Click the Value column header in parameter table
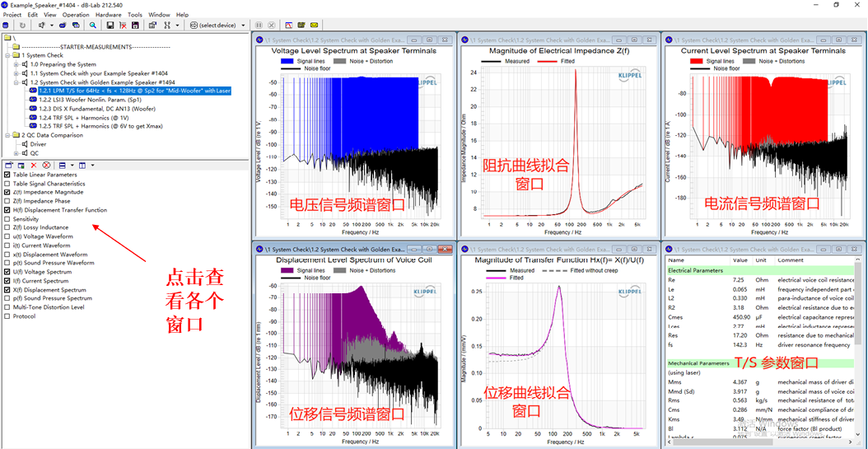 [741, 260]
